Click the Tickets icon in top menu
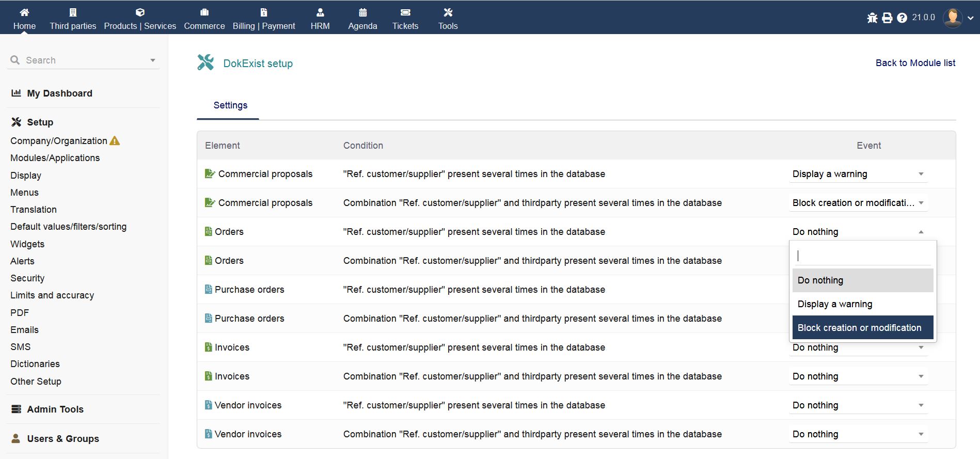The width and height of the screenshot is (980, 459). 405,12
